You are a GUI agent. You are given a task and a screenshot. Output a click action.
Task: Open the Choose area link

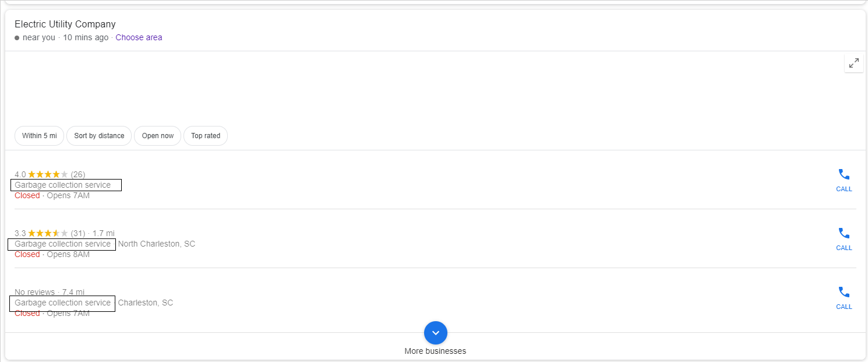pos(139,37)
